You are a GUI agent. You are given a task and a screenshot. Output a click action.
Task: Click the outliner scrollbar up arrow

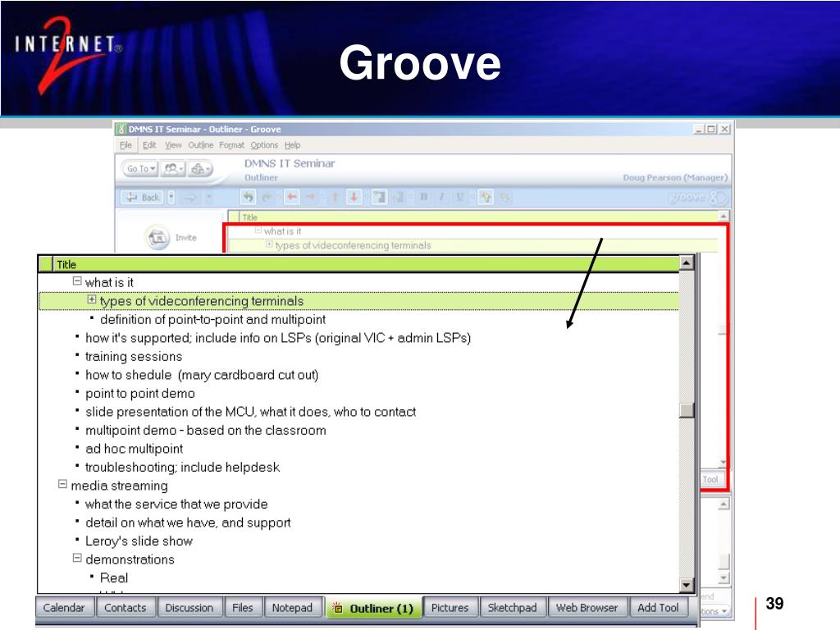[x=687, y=262]
